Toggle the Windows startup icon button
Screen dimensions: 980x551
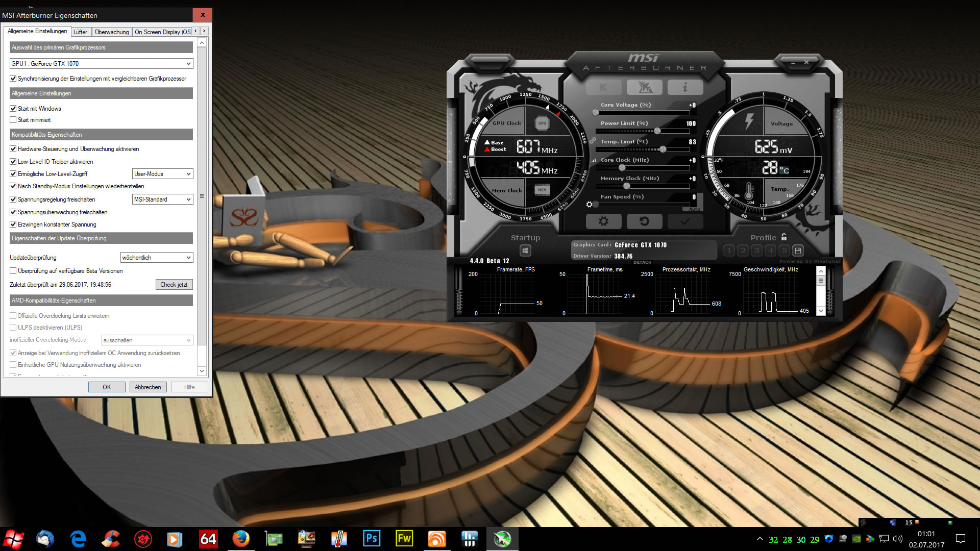(525, 251)
